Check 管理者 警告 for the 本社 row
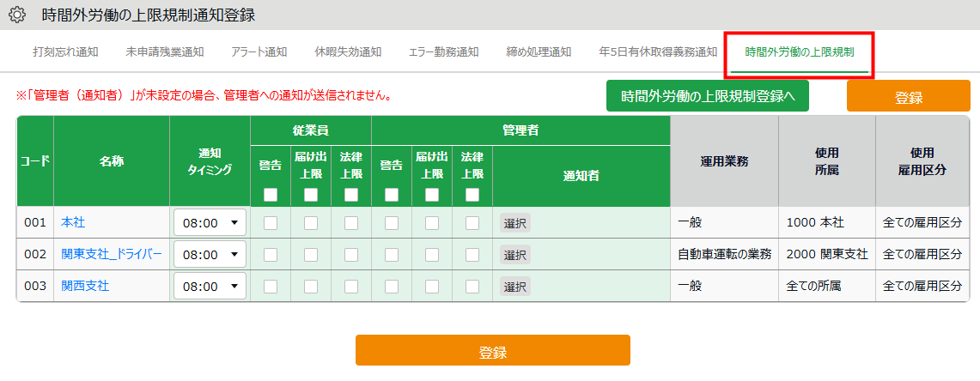The height and width of the screenshot is (381, 980). 392,222
